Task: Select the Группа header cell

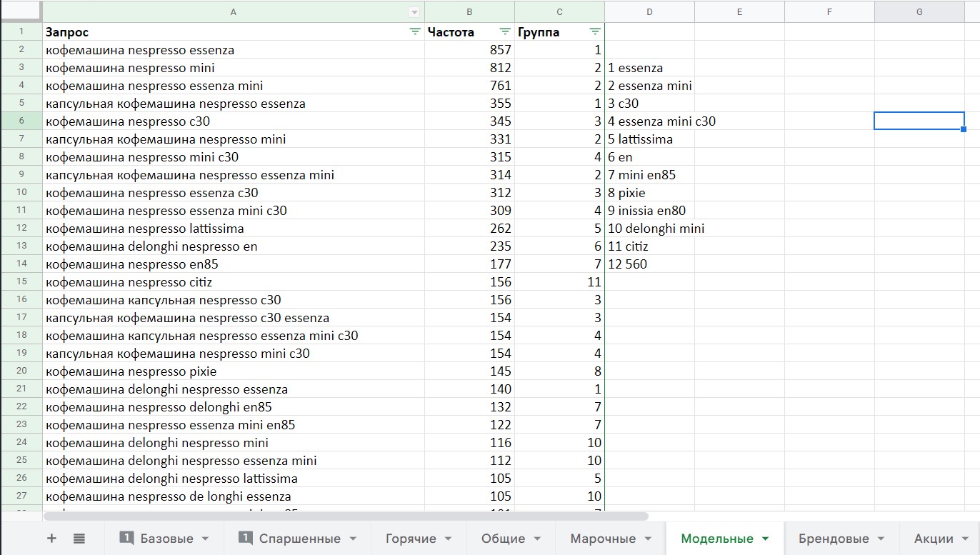Action: (559, 32)
